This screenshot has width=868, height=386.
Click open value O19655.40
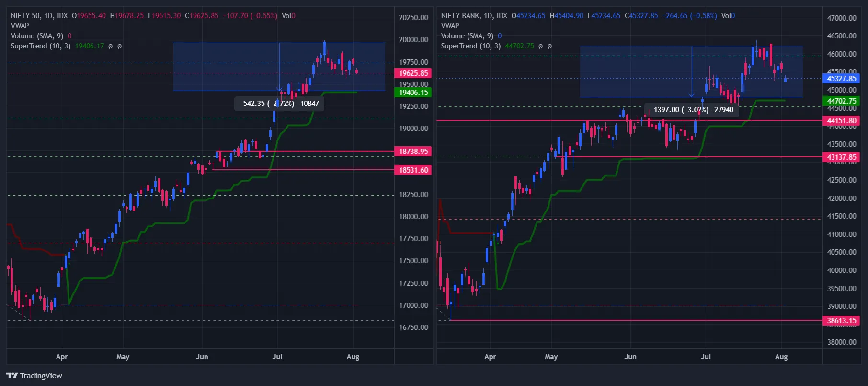tap(89, 16)
